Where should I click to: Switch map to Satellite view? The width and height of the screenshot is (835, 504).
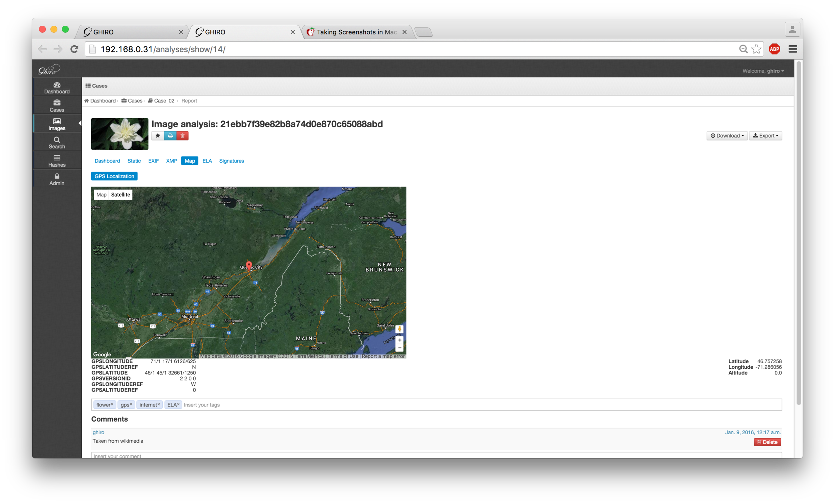pyautogui.click(x=120, y=194)
